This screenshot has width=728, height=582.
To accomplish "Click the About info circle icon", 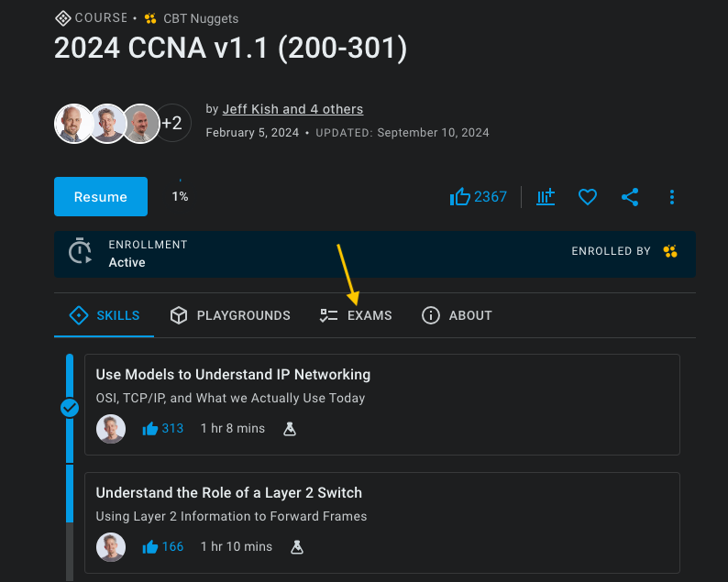I will pyautogui.click(x=430, y=315).
